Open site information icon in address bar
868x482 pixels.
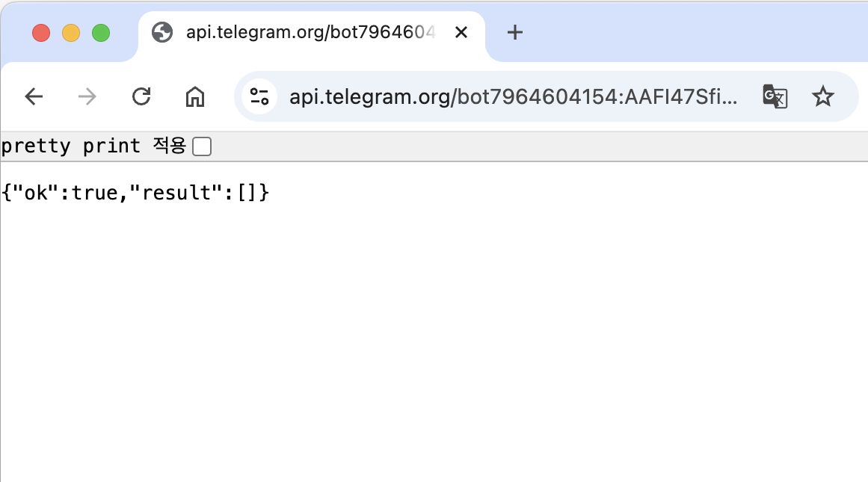[259, 97]
